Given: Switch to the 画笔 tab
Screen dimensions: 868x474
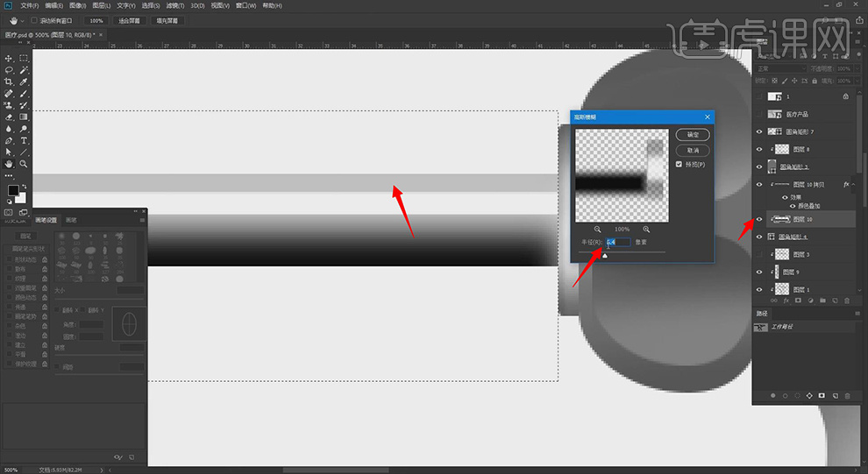Looking at the screenshot, I should tap(71, 220).
